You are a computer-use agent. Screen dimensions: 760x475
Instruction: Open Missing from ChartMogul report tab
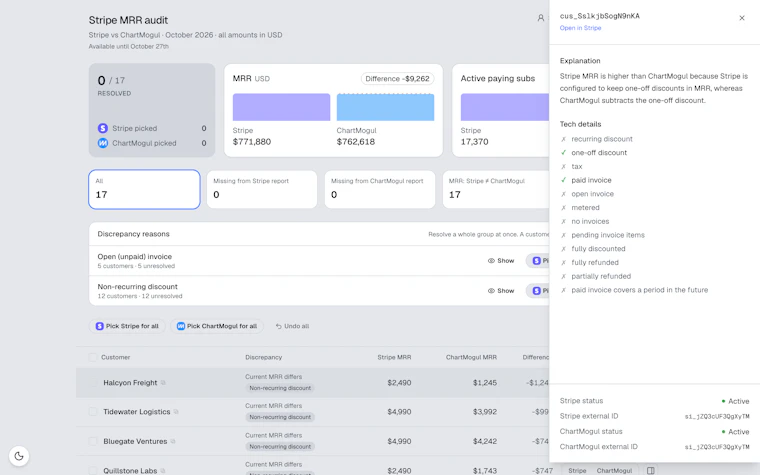(380, 190)
